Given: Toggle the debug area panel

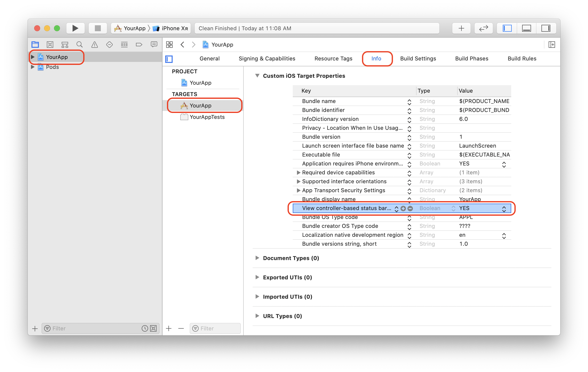Looking at the screenshot, I should pos(526,28).
